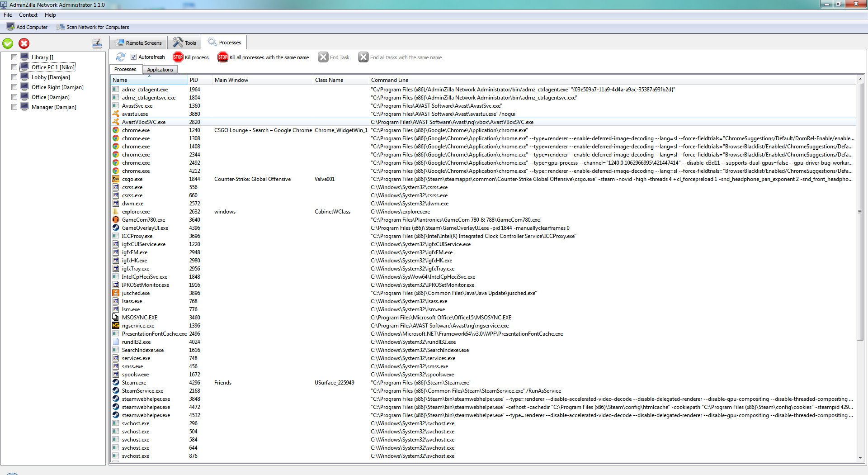Click the CabinetWClass class name cell

(x=332, y=212)
